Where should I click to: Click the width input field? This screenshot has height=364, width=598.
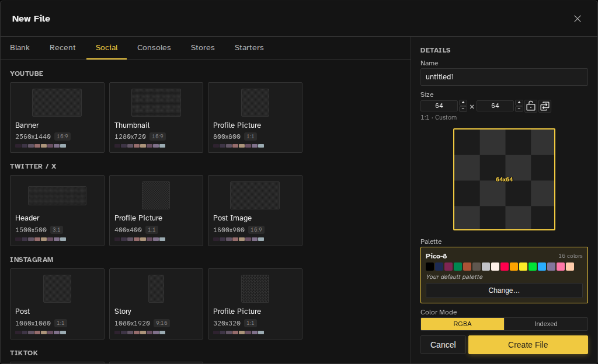439,106
